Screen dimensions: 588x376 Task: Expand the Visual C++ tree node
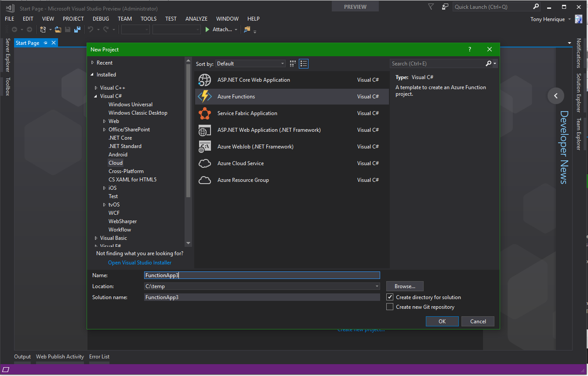pyautogui.click(x=96, y=88)
